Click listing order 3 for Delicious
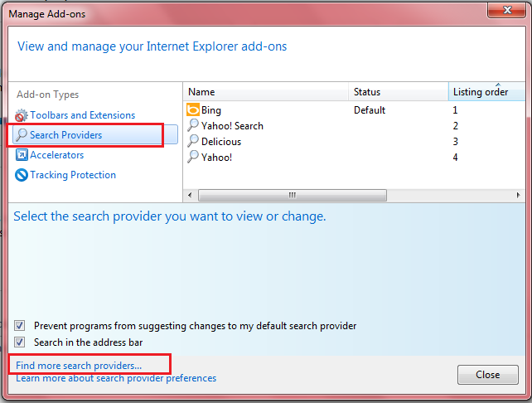532x403 pixels. [455, 142]
